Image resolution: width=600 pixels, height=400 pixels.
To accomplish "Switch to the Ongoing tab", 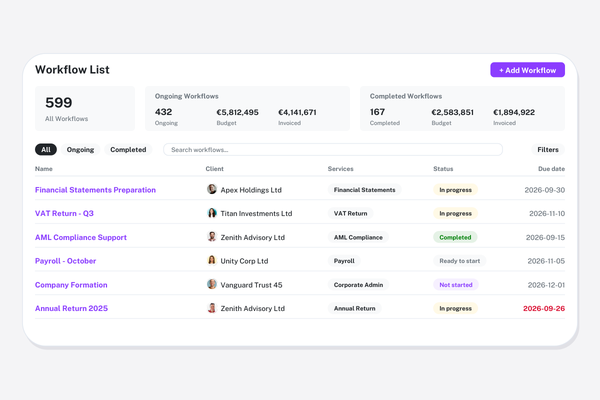I will [80, 150].
